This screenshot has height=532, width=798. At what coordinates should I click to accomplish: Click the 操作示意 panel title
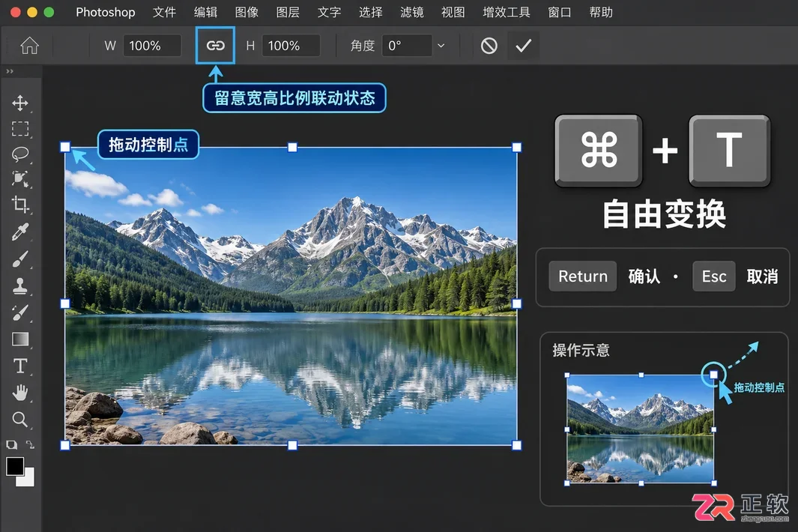581,350
